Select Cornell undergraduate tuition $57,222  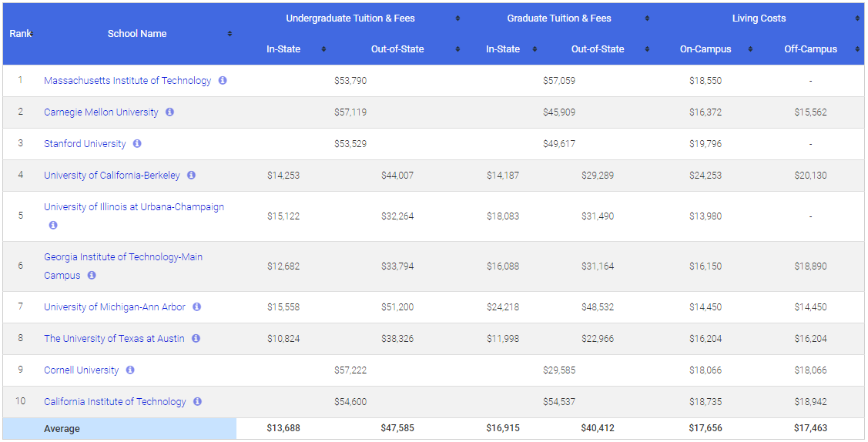350,370
